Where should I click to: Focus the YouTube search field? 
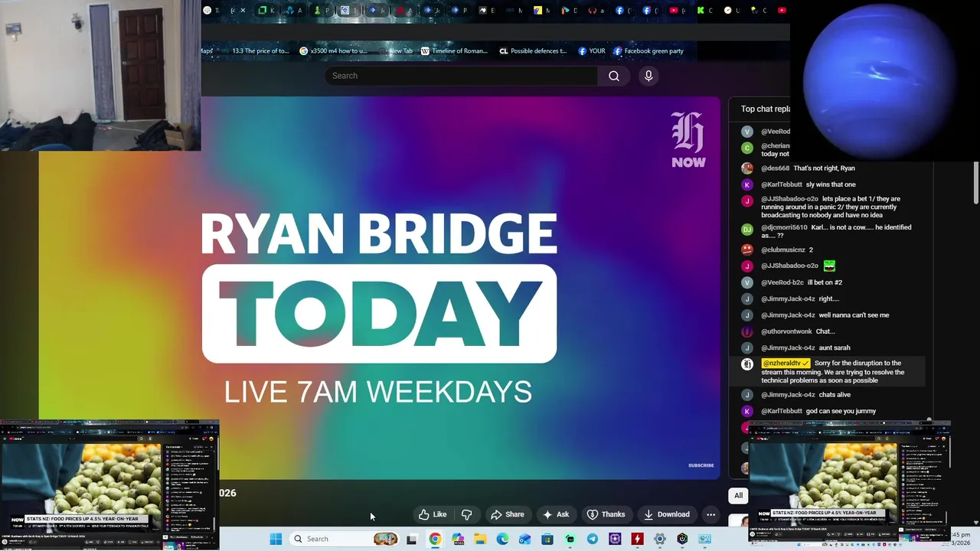click(x=462, y=76)
